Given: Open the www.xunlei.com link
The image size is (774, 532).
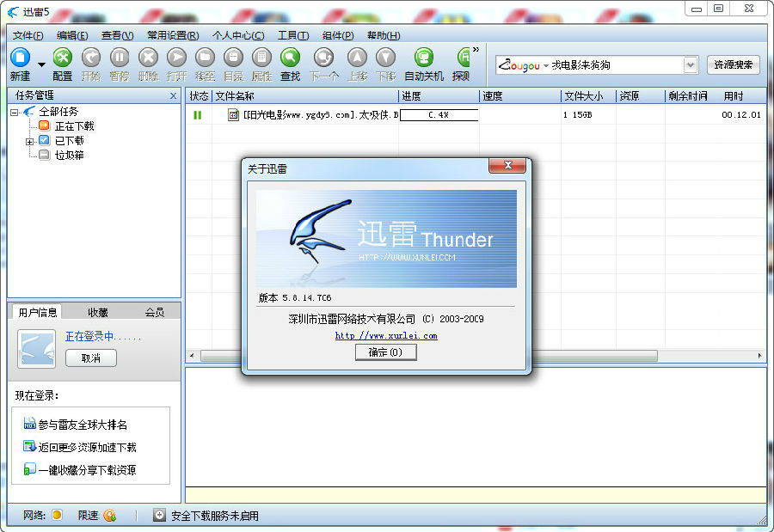Looking at the screenshot, I should (385, 336).
